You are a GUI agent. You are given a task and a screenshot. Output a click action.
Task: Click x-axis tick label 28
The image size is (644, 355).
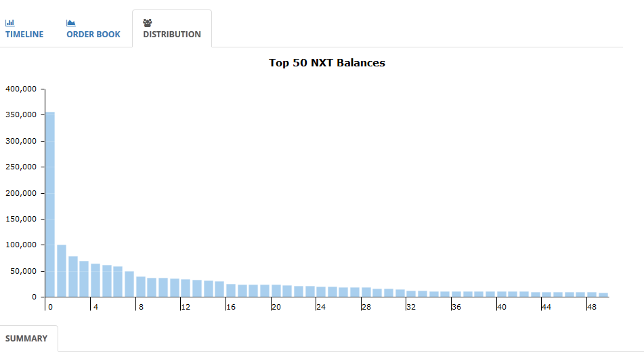[366, 307]
